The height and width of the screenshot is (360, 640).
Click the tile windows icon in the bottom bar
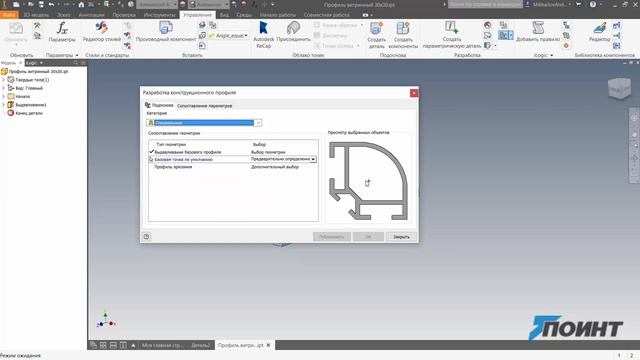[103, 345]
